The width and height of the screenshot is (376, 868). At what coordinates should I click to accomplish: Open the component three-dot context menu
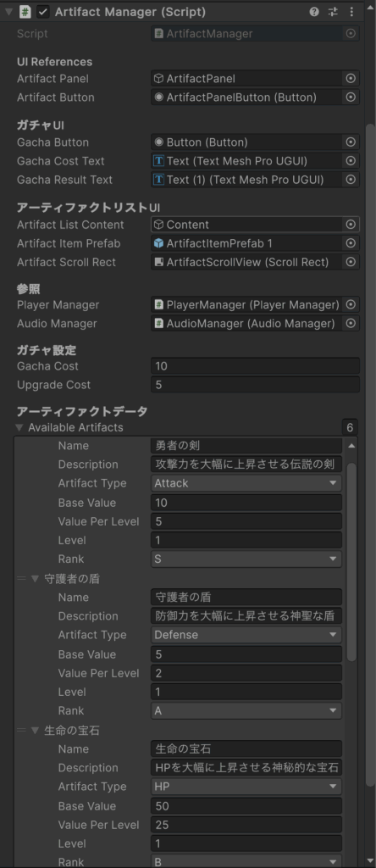(x=351, y=12)
